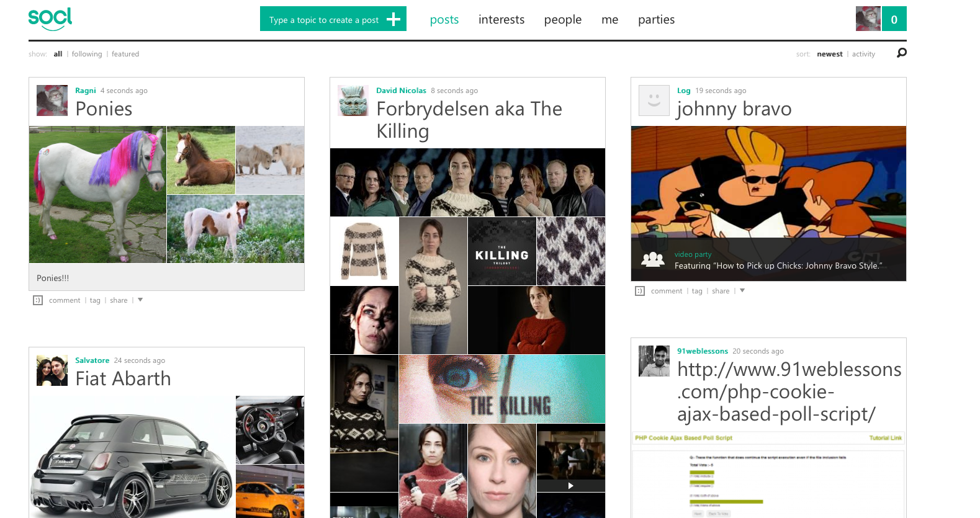The width and height of the screenshot is (980, 518).
Task: Click the 'Ponies!!!' post caption
Action: [53, 279]
